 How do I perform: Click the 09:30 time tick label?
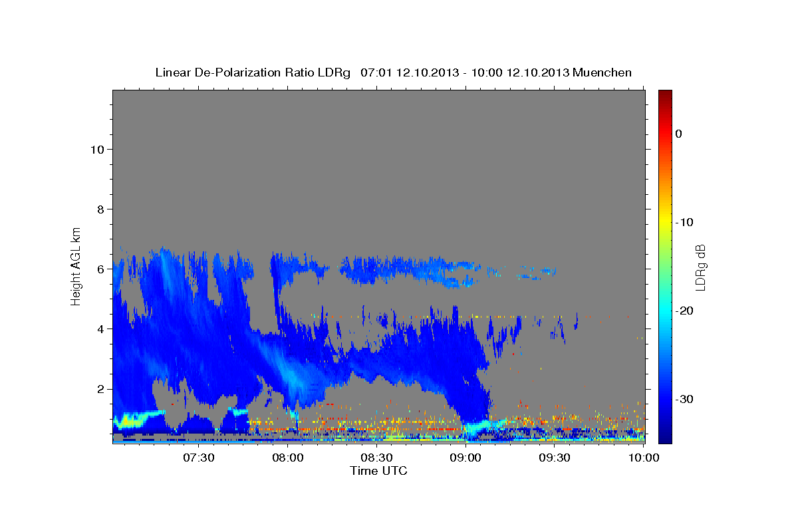pos(555,458)
